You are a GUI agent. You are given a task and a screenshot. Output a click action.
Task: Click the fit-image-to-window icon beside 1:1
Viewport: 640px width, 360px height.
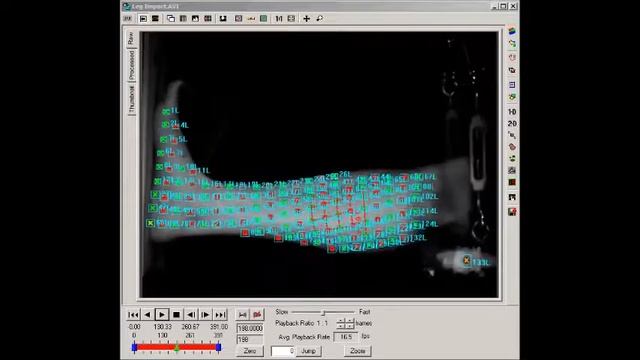[x=291, y=19]
